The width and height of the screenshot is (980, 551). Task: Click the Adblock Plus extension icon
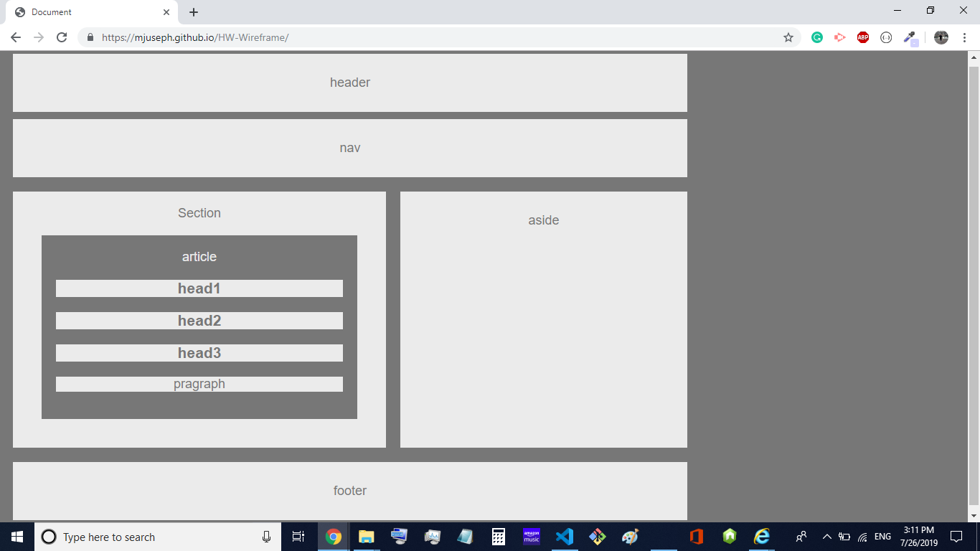(863, 37)
